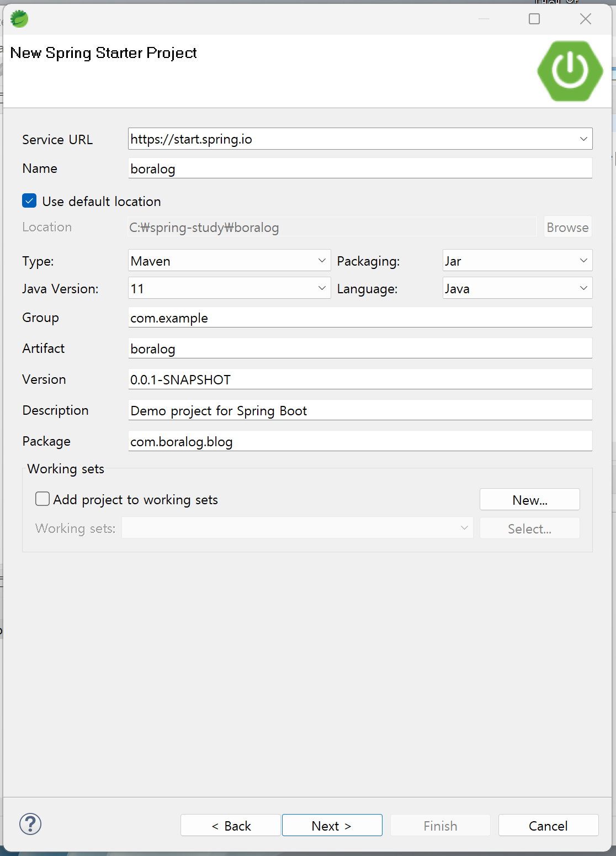The height and width of the screenshot is (856, 616).
Task: Open the help question mark icon
Action: 30,825
